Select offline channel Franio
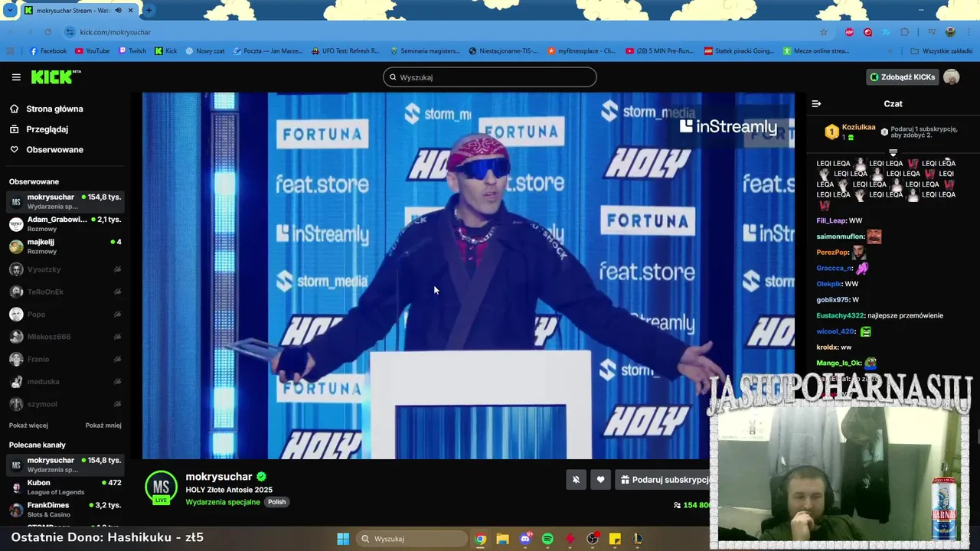The width and height of the screenshot is (980, 551). tap(65, 359)
